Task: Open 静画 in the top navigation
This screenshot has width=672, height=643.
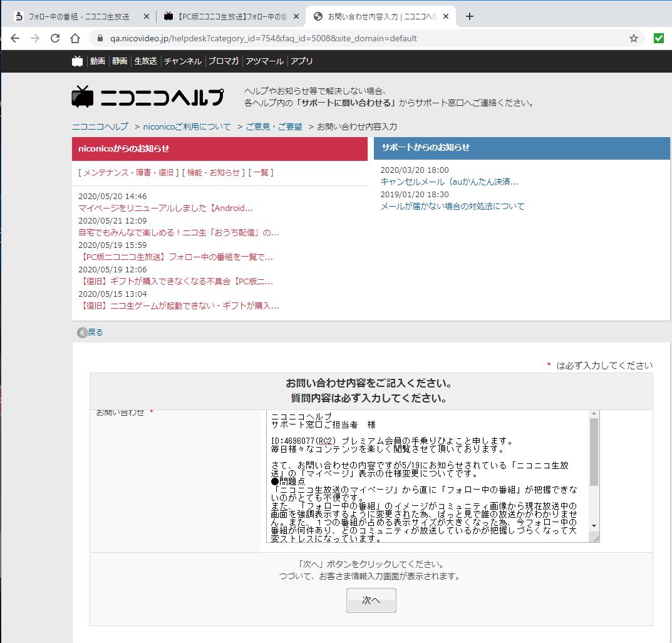Action: (120, 61)
